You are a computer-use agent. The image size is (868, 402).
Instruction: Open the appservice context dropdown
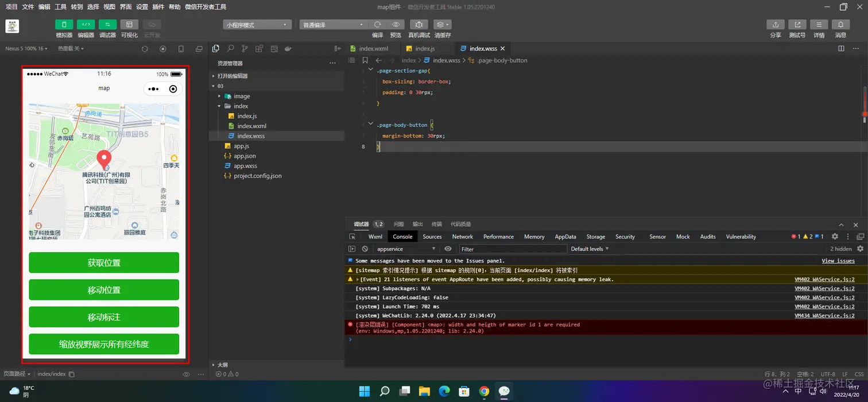coord(406,249)
